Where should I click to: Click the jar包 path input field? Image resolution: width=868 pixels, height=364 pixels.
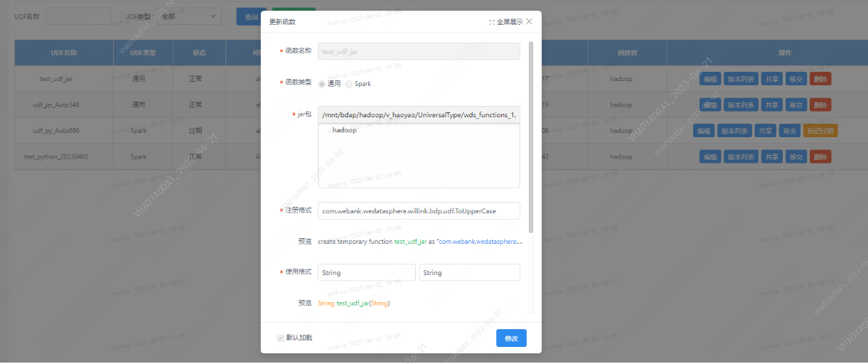point(419,114)
